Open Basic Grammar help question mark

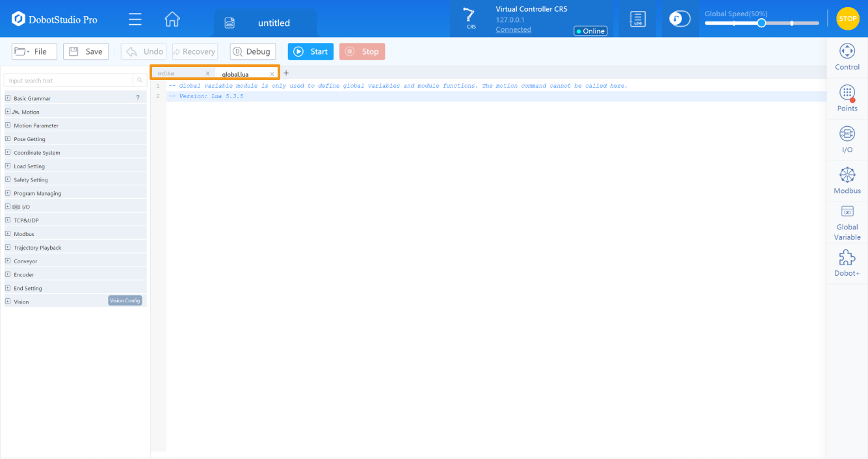click(x=137, y=98)
